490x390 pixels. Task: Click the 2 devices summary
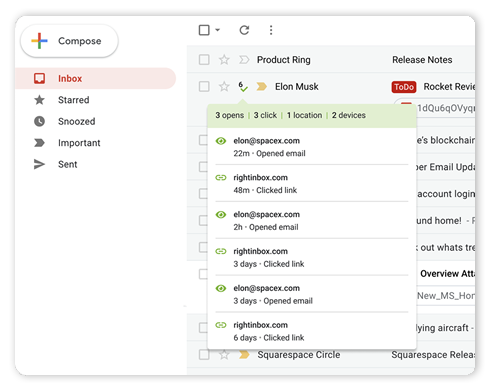pyautogui.click(x=348, y=115)
